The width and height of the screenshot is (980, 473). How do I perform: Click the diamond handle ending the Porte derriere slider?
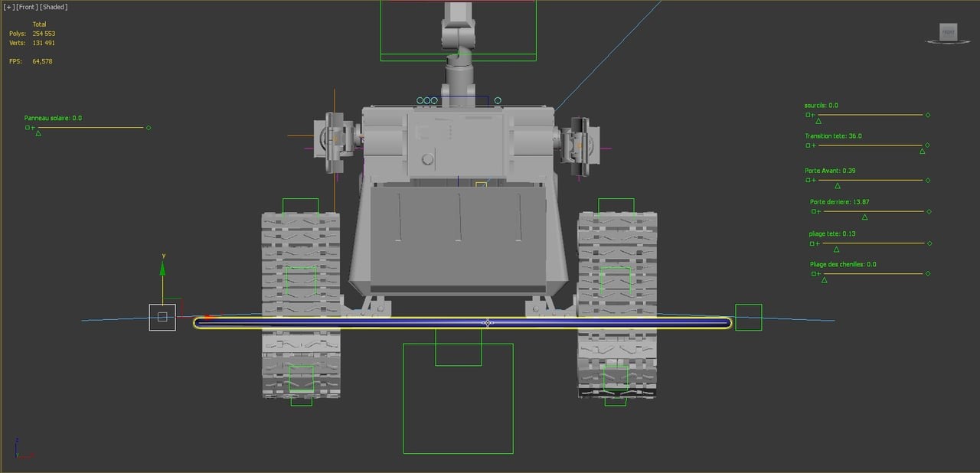click(x=929, y=210)
